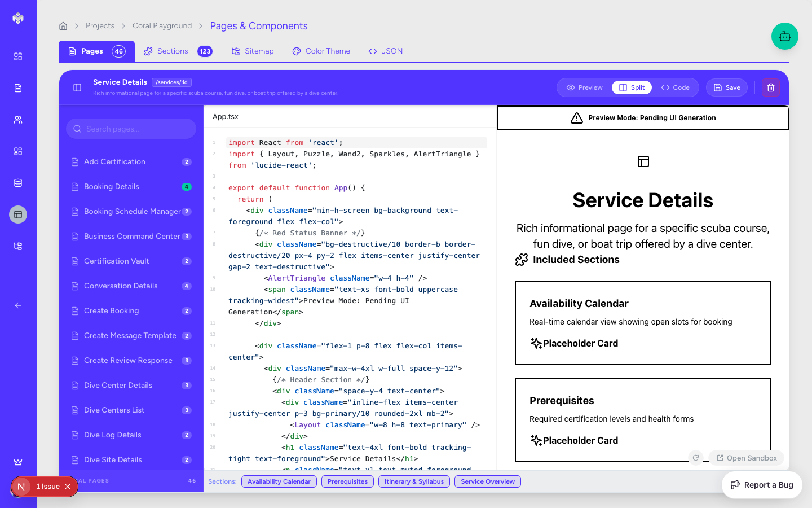The width and height of the screenshot is (812, 508).
Task: Select the Availability Calendar section chip
Action: (x=279, y=481)
